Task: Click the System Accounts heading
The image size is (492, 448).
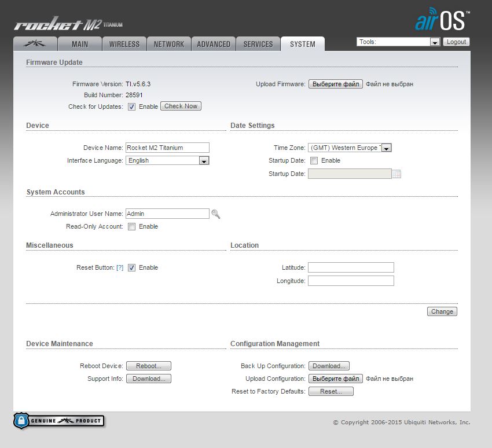Action: 56,192
